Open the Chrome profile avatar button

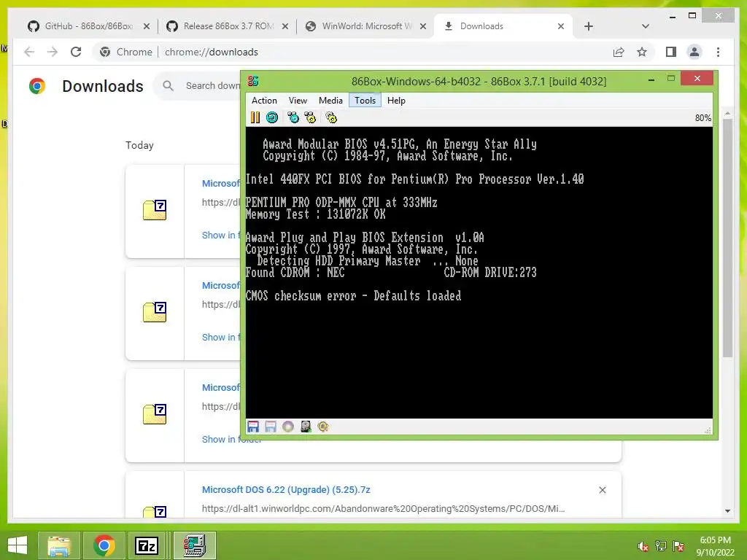pyautogui.click(x=694, y=52)
